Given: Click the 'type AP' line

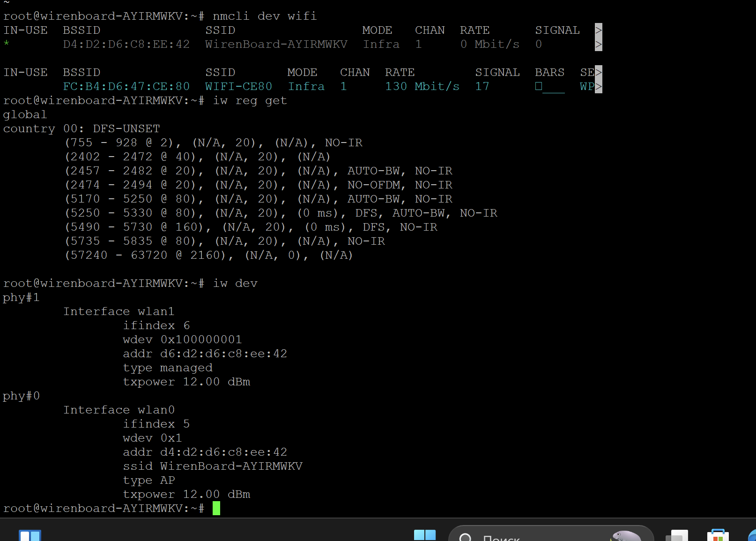Looking at the screenshot, I should pyautogui.click(x=149, y=481).
